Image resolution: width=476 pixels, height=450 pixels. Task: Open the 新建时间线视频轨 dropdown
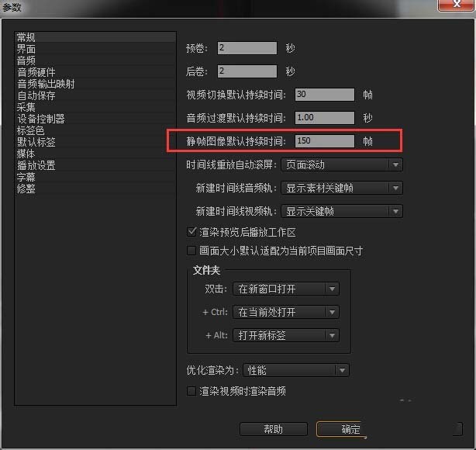click(x=342, y=211)
